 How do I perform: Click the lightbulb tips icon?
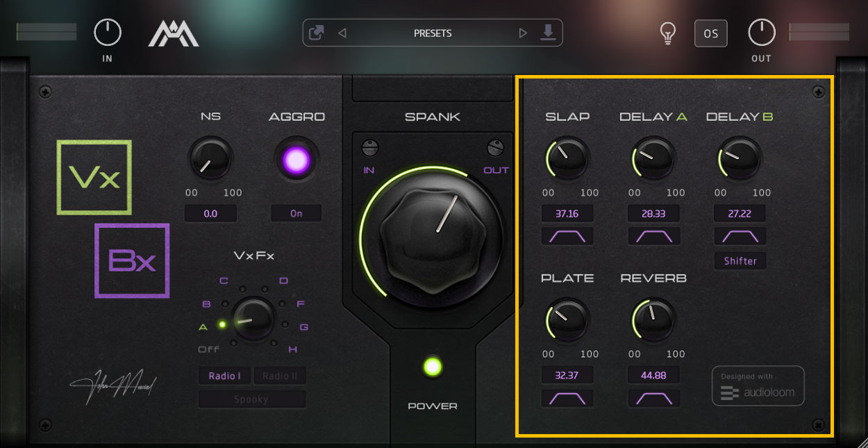668,33
